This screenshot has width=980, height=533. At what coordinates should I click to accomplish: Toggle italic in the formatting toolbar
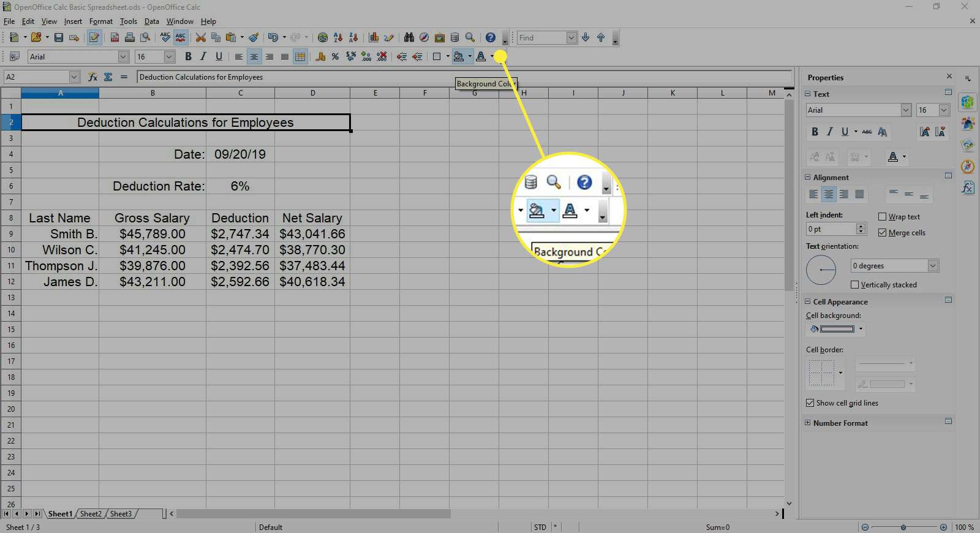(x=203, y=56)
